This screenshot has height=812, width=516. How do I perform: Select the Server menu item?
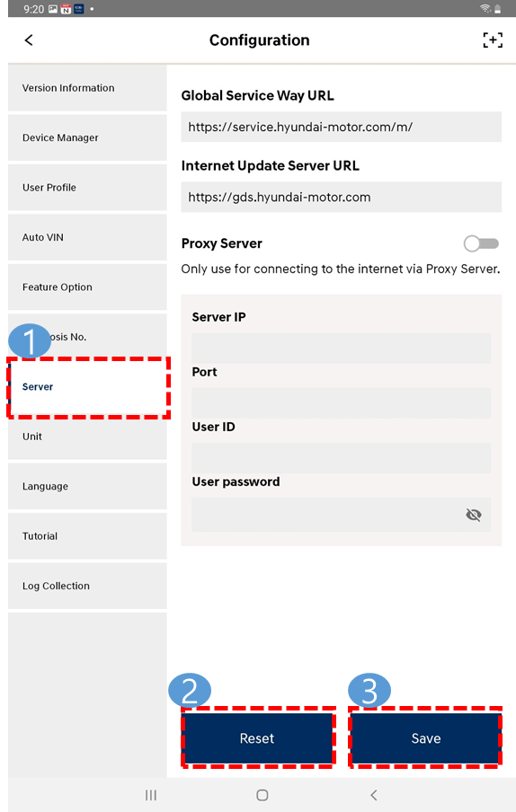coord(87,387)
